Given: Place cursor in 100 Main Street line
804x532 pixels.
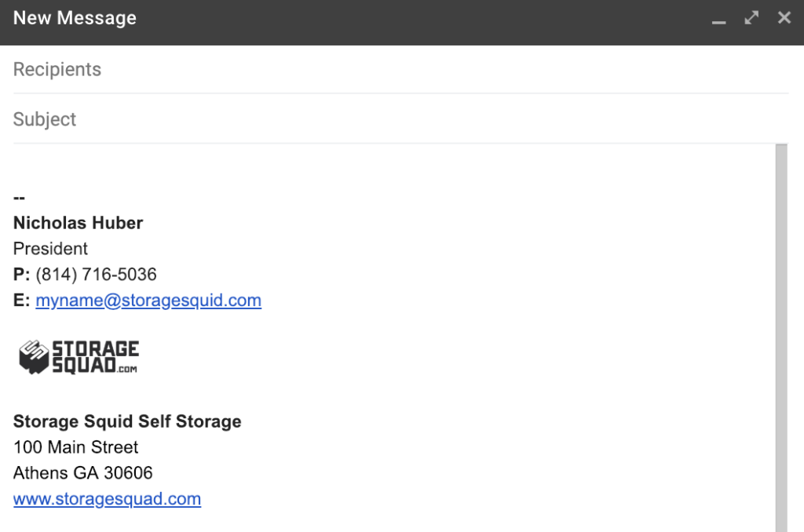Looking at the screenshot, I should pyautogui.click(x=76, y=448).
